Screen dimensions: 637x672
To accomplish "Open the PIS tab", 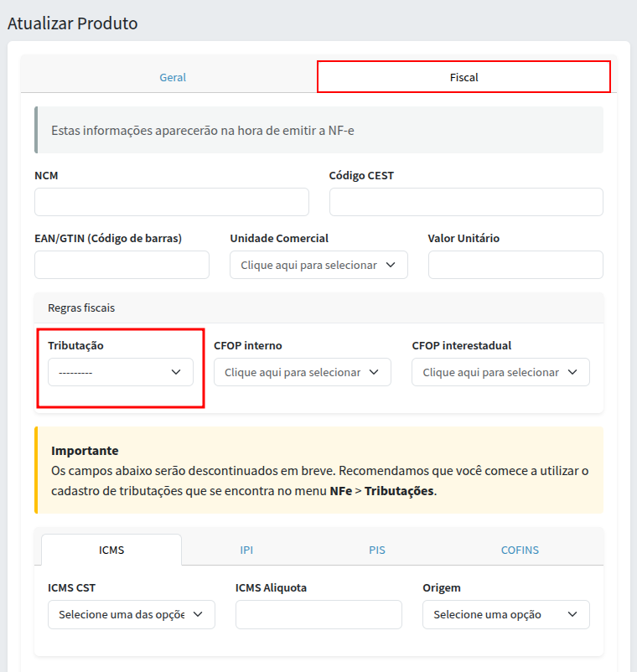I will (x=376, y=551).
